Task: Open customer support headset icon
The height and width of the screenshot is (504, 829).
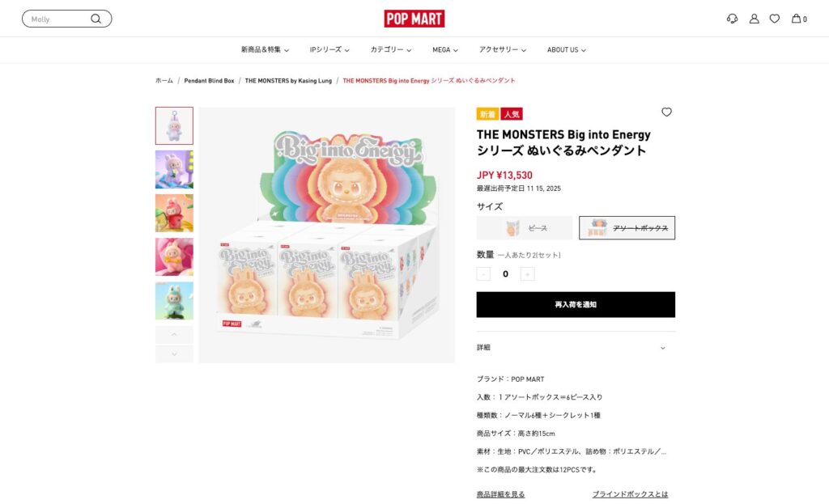Action: click(732, 19)
